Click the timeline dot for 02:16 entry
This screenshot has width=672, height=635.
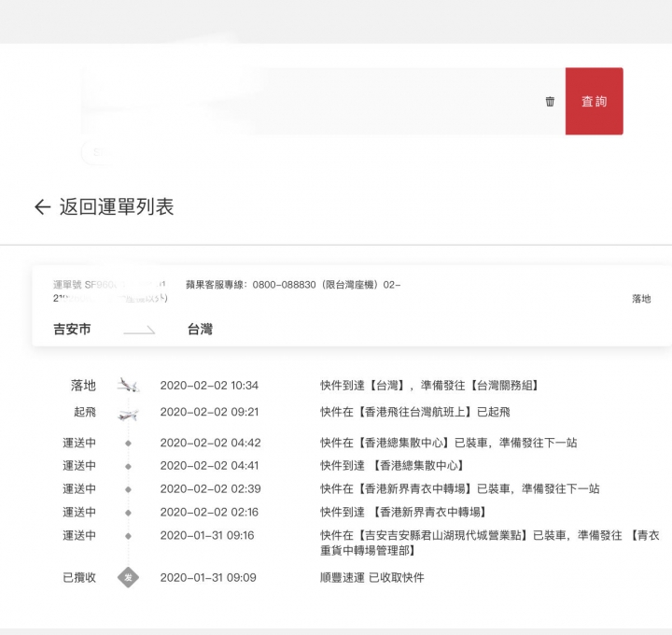128,513
